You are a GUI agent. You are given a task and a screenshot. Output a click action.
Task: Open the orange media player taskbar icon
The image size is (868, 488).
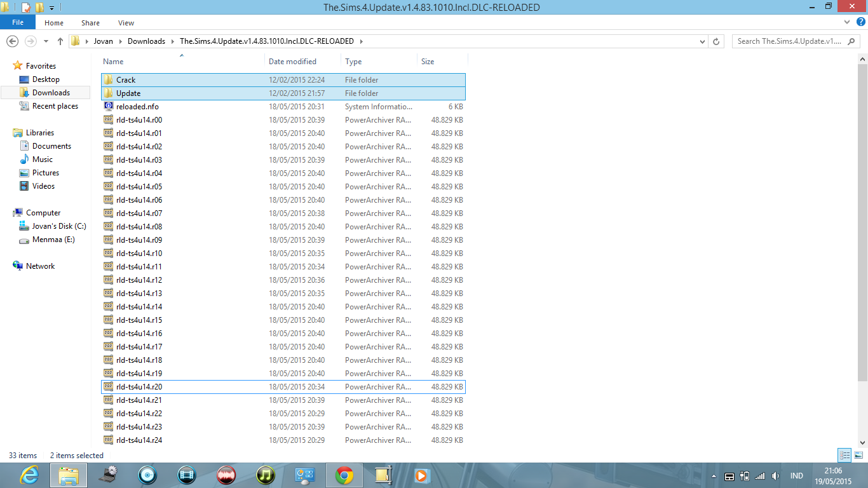point(421,475)
